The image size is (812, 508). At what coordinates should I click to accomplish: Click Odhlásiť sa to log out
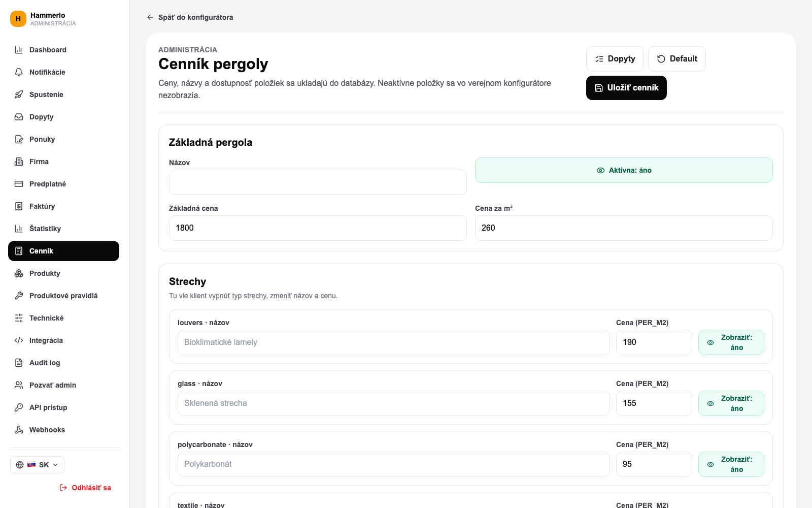coord(85,488)
